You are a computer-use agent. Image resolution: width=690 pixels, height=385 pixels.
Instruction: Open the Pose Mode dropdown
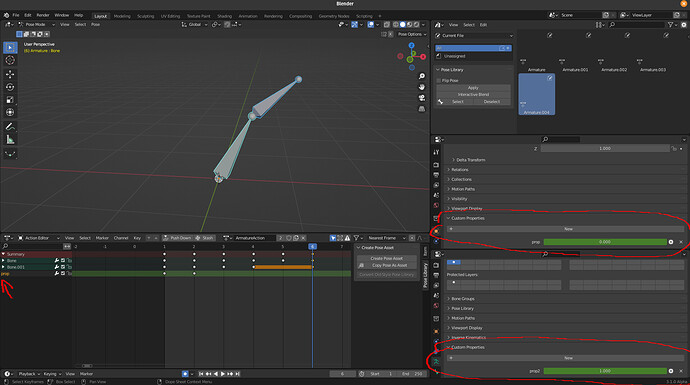37,25
